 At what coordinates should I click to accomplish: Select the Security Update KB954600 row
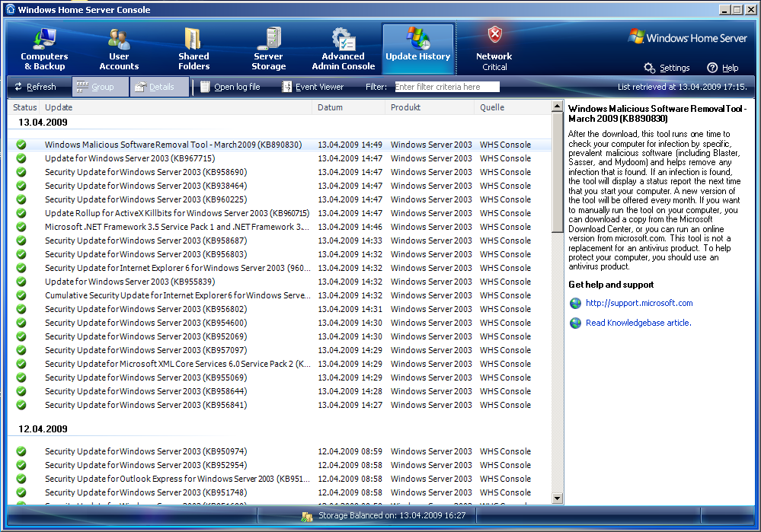279,323
